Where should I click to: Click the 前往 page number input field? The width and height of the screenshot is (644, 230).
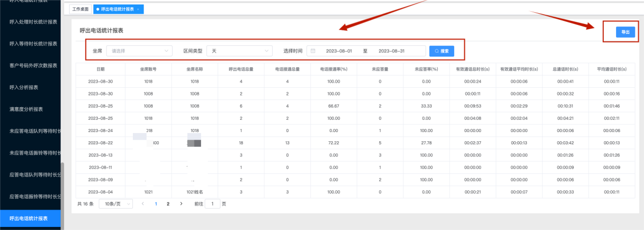[212, 203]
